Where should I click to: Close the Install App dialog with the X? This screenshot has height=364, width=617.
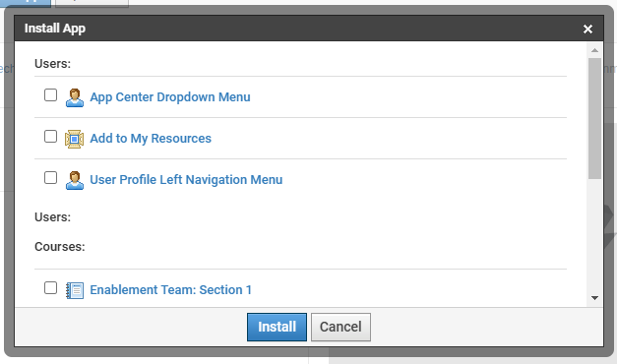point(587,29)
